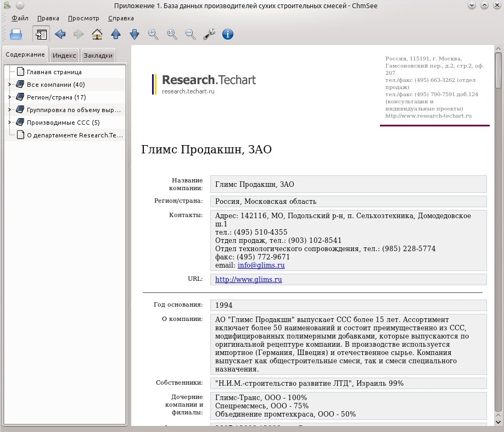This screenshot has width=504, height=432.
Task: Switch to the Индекс tab
Action: click(64, 56)
